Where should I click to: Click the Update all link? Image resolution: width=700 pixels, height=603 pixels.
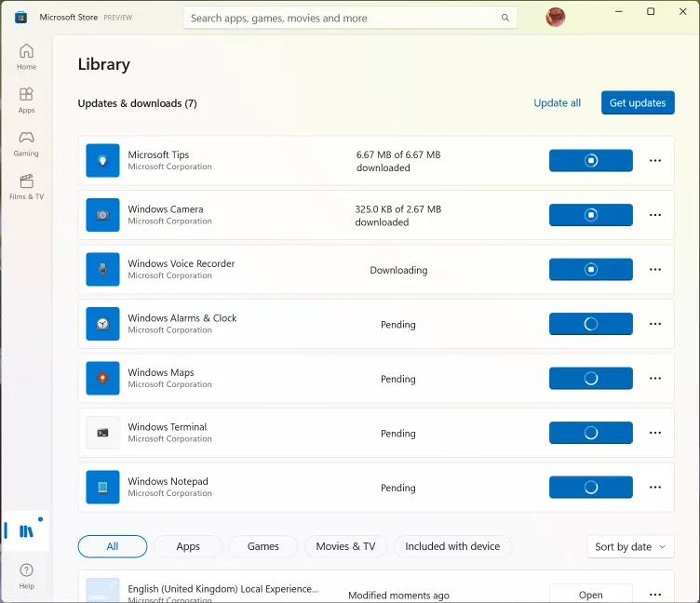coord(558,103)
